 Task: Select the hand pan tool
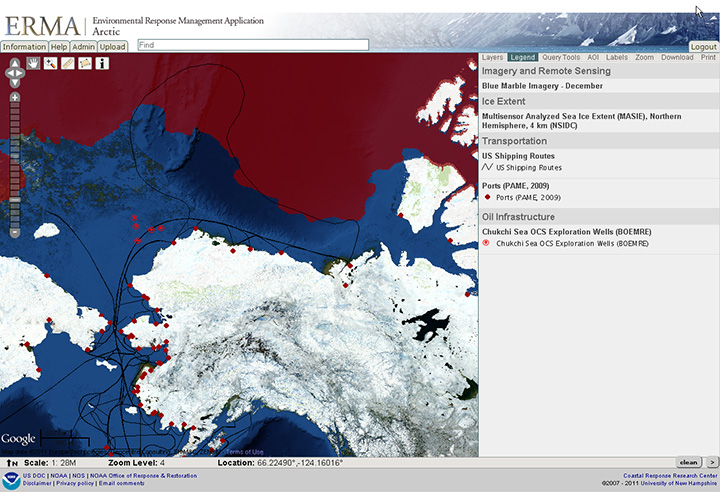(33, 63)
